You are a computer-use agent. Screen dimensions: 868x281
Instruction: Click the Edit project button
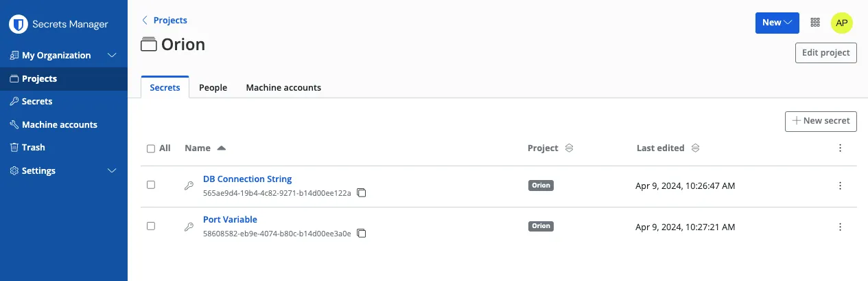825,53
